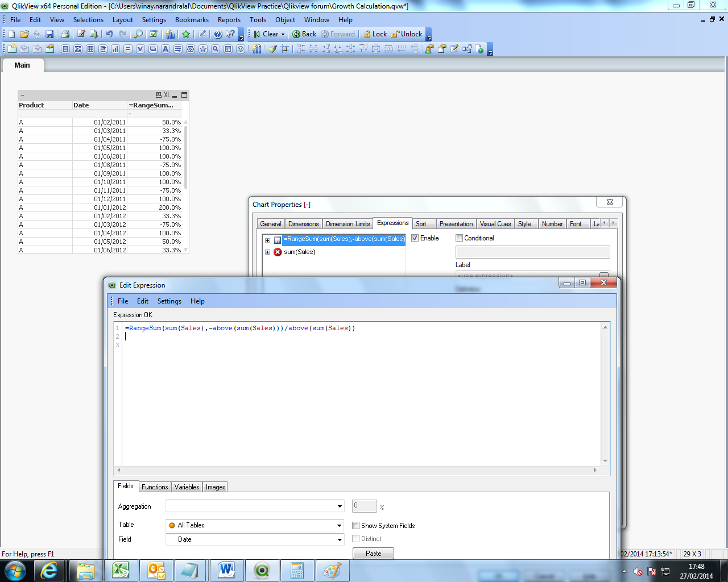Toggle the Enable checkbox
The width and height of the screenshot is (728, 582).
click(415, 238)
